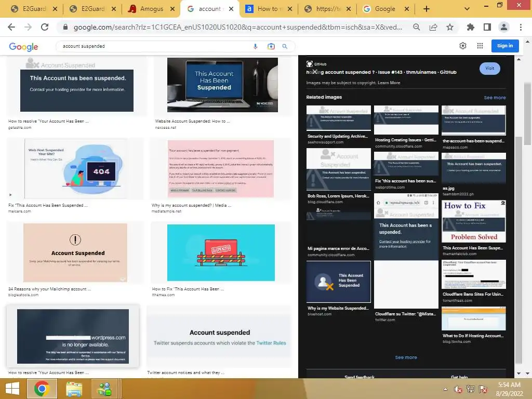Open the getastra.com suspended account image

point(77,85)
